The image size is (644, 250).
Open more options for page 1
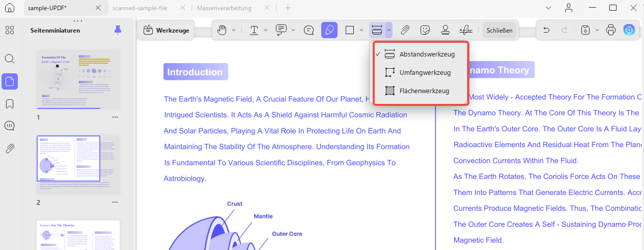(x=115, y=117)
